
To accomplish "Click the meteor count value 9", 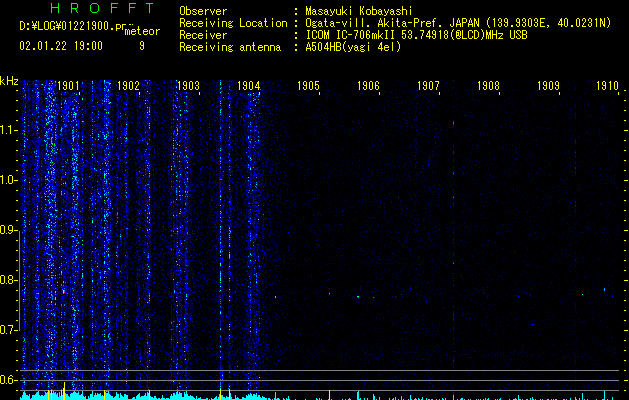I will [142, 46].
